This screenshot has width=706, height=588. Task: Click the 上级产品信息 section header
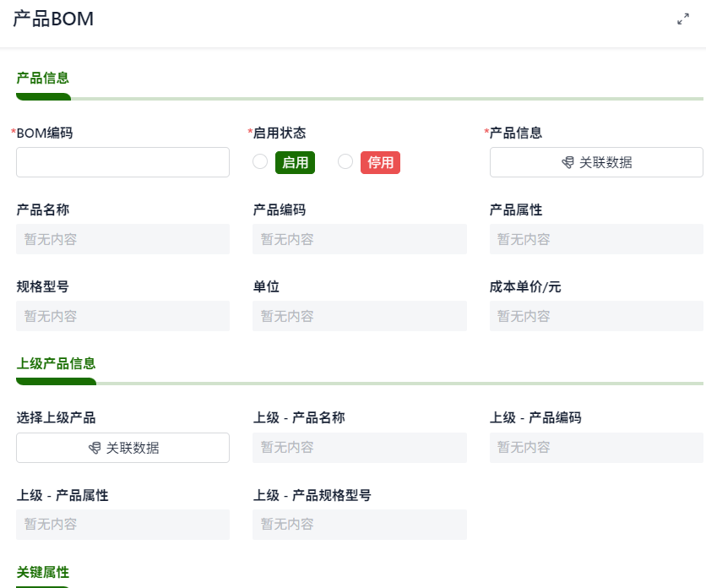coord(56,363)
